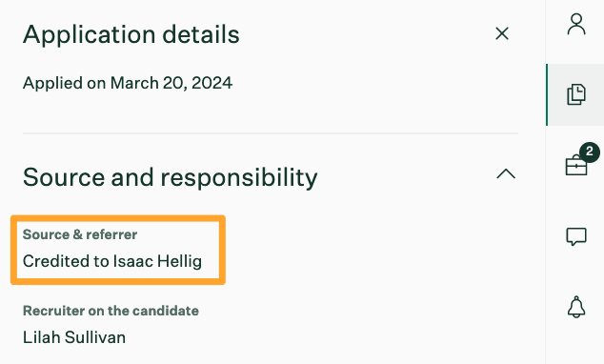The width and height of the screenshot is (604, 364).
Task: Open the briefcase jobs icon
Action: pyautogui.click(x=576, y=165)
